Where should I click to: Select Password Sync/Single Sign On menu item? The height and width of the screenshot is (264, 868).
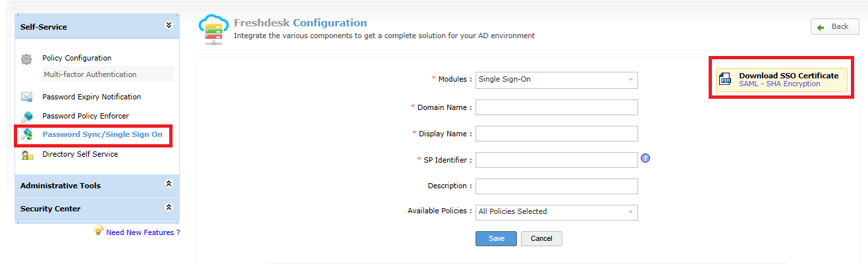[x=102, y=134]
